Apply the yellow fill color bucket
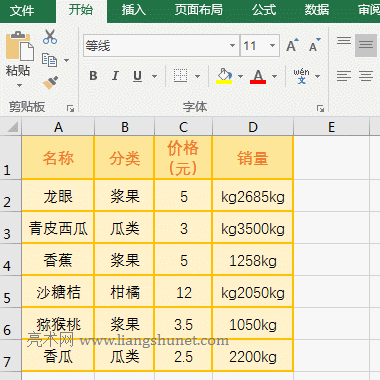Screen dimensions: 380x380 [x=224, y=76]
